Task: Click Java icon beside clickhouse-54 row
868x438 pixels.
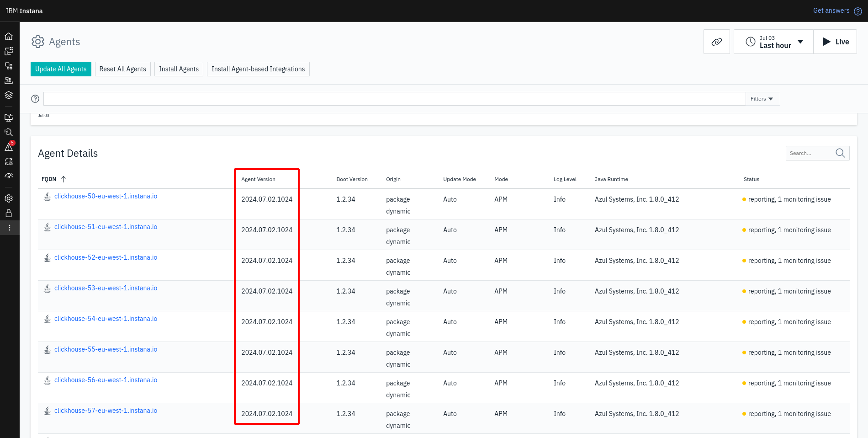Action: point(47,319)
